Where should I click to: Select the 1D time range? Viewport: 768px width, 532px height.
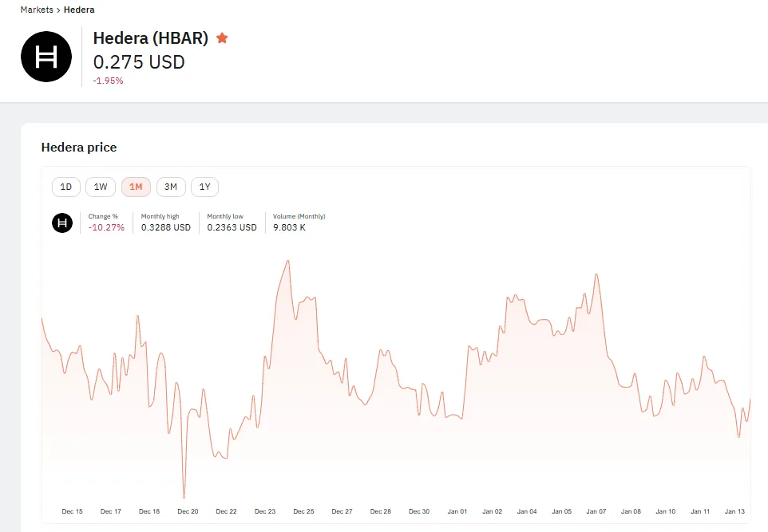(x=66, y=187)
